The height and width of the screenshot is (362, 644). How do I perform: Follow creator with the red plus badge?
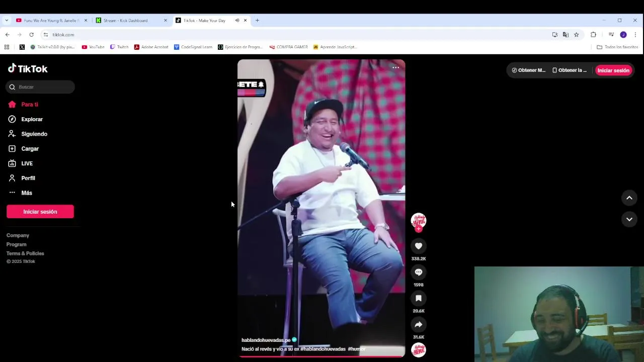click(418, 229)
